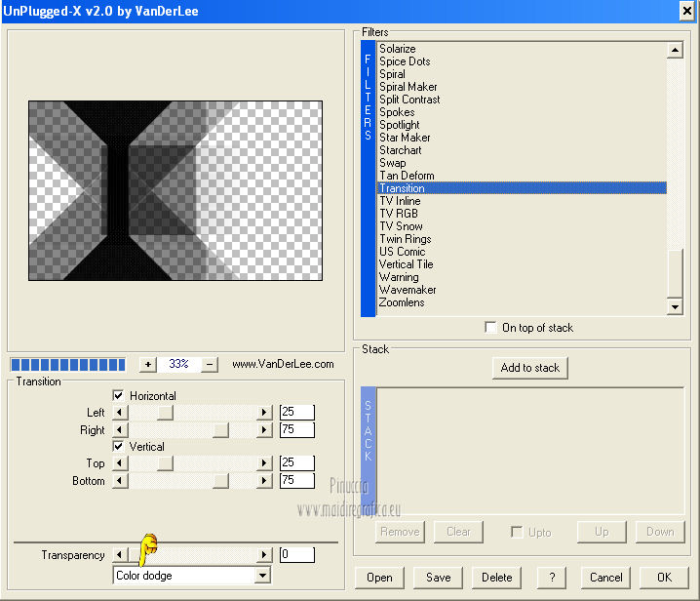Viewport: 700px width, 601px height.
Task: Click the zoom out minus button
Action: [210, 365]
